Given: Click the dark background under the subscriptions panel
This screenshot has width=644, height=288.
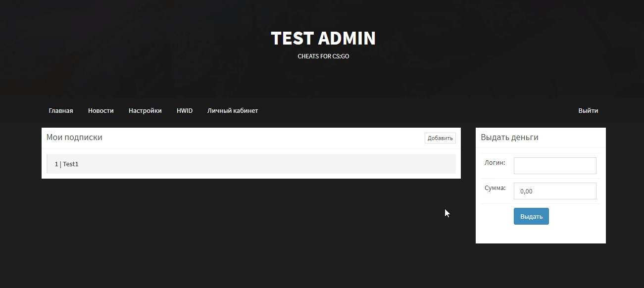Looking at the screenshot, I should pyautogui.click(x=248, y=228).
